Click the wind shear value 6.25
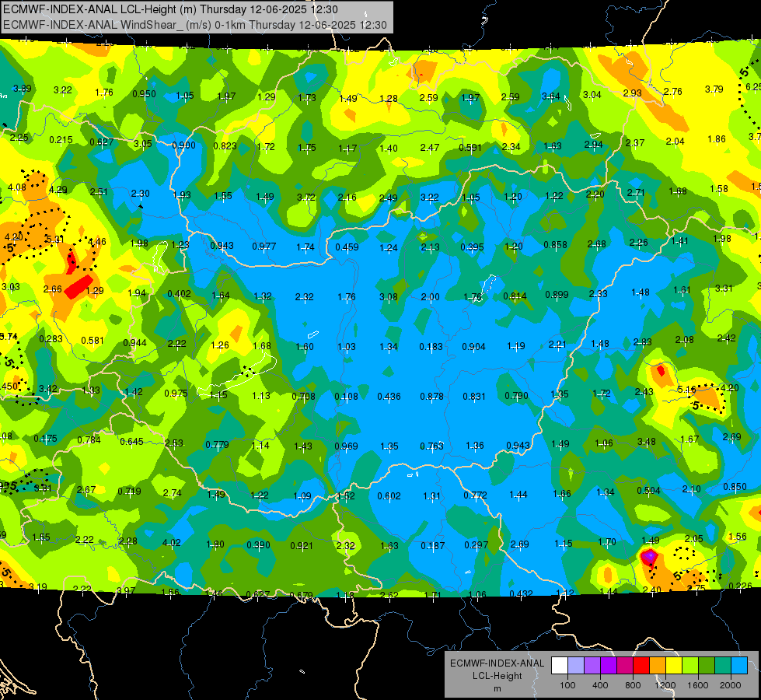 [x=752, y=87]
